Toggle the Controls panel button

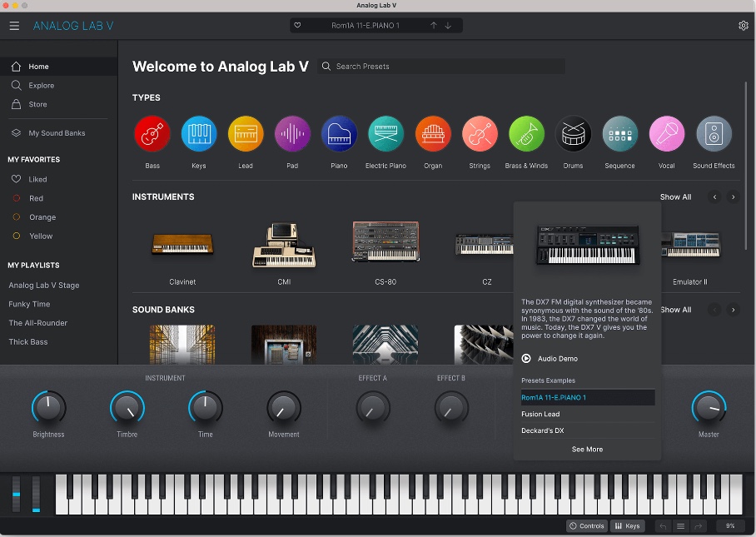pyautogui.click(x=587, y=526)
